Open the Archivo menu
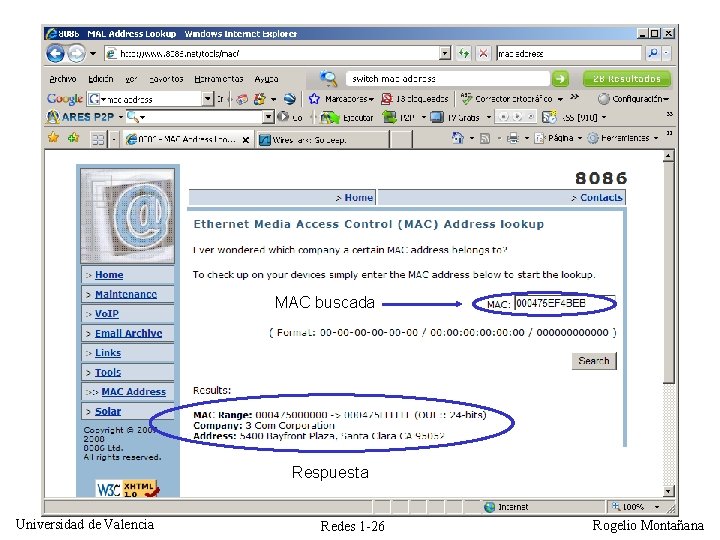 pos(62,79)
